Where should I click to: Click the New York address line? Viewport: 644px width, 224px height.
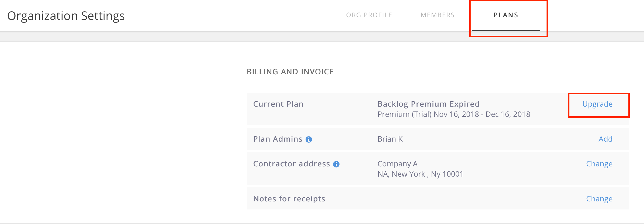click(x=420, y=174)
